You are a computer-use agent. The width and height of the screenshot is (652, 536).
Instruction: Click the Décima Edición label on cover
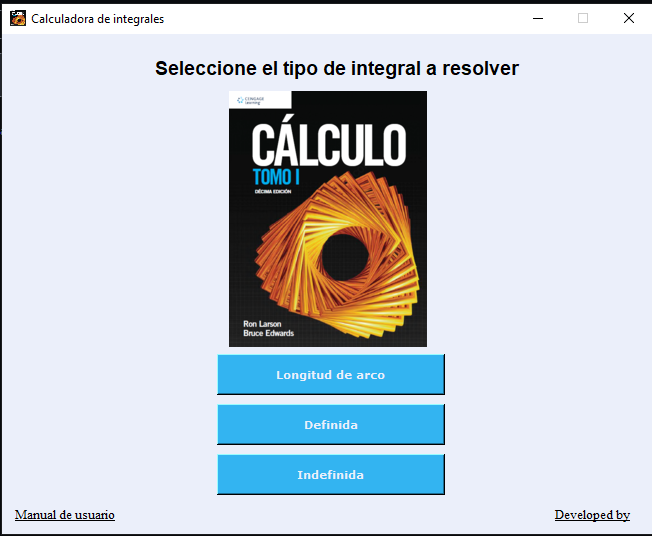pyautogui.click(x=273, y=192)
